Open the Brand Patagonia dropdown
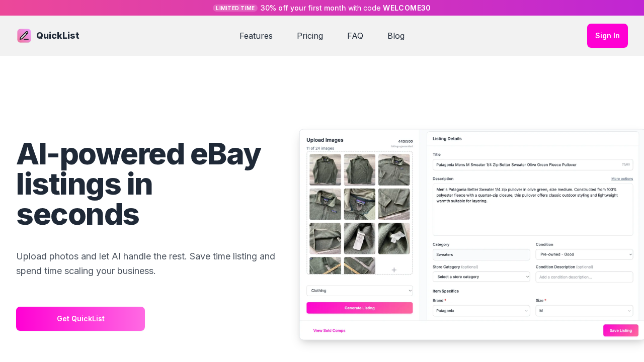This screenshot has width=644, height=362. [x=481, y=311]
